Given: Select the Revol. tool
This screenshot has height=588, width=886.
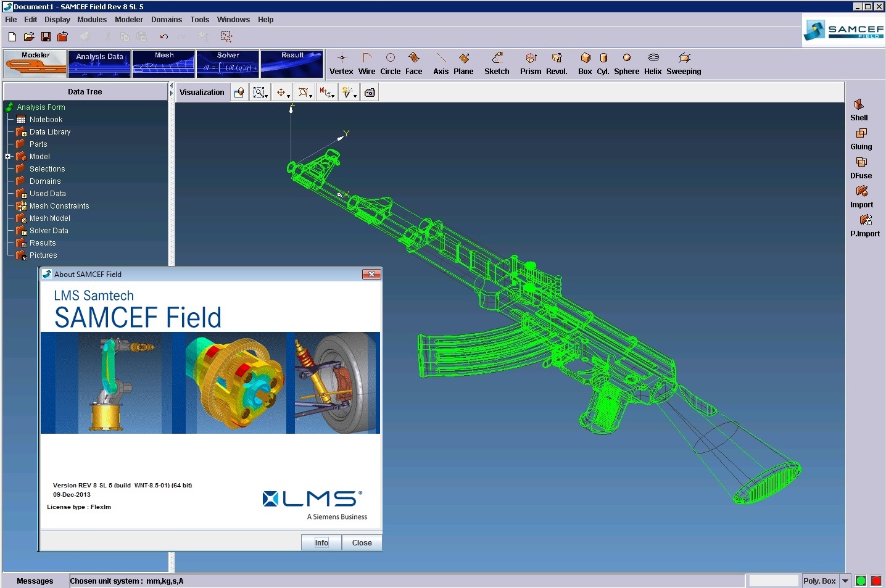Looking at the screenshot, I should pos(557,64).
